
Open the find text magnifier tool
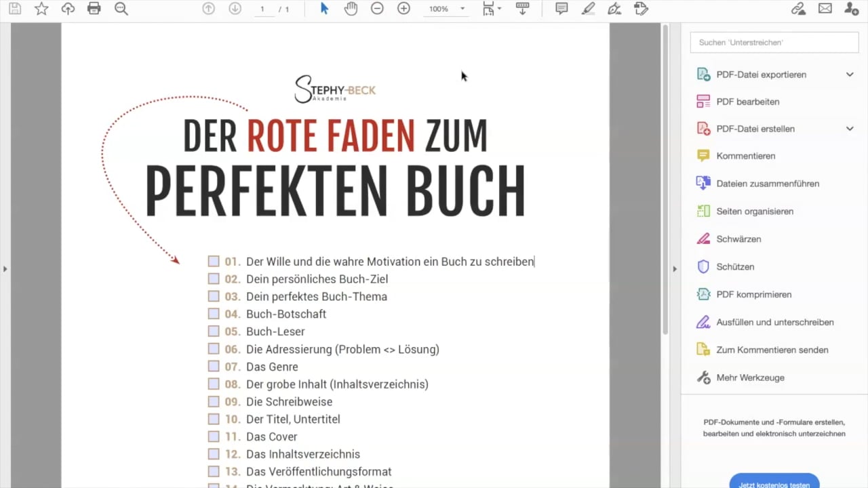point(121,9)
